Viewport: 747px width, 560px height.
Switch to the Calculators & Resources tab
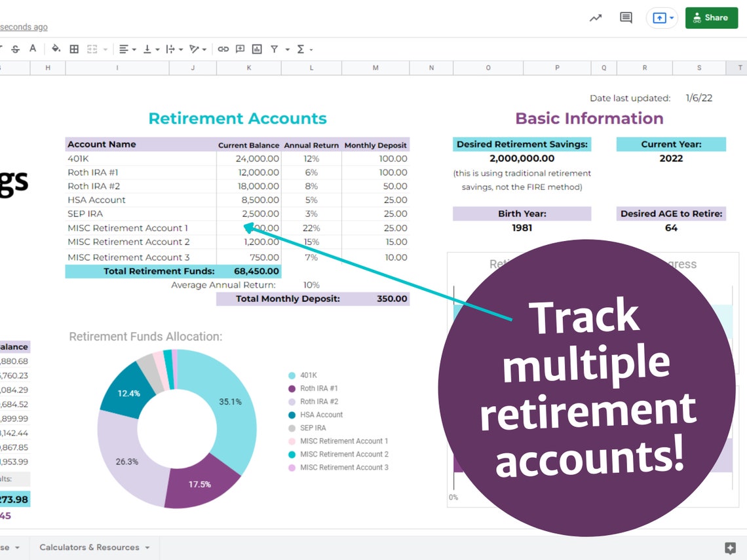[x=90, y=547]
